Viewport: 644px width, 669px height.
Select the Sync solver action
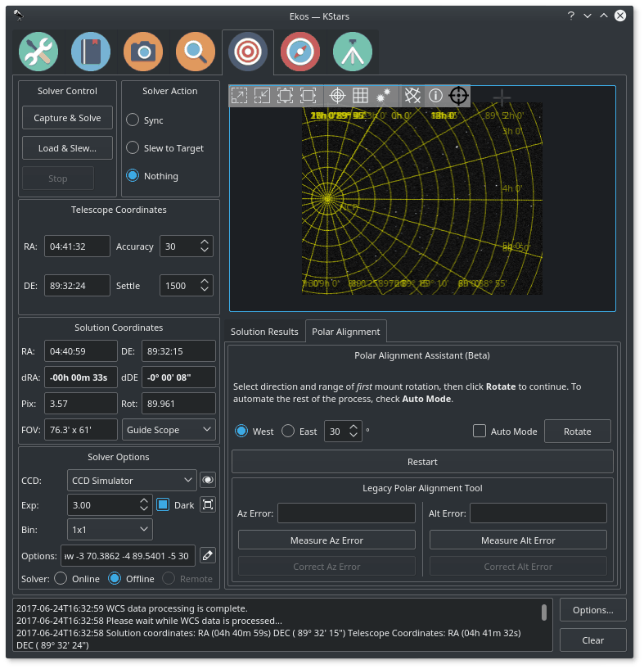pyautogui.click(x=132, y=120)
